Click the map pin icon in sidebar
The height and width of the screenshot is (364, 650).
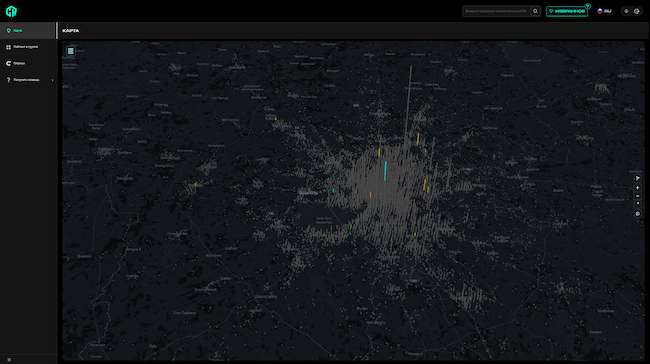coord(8,31)
